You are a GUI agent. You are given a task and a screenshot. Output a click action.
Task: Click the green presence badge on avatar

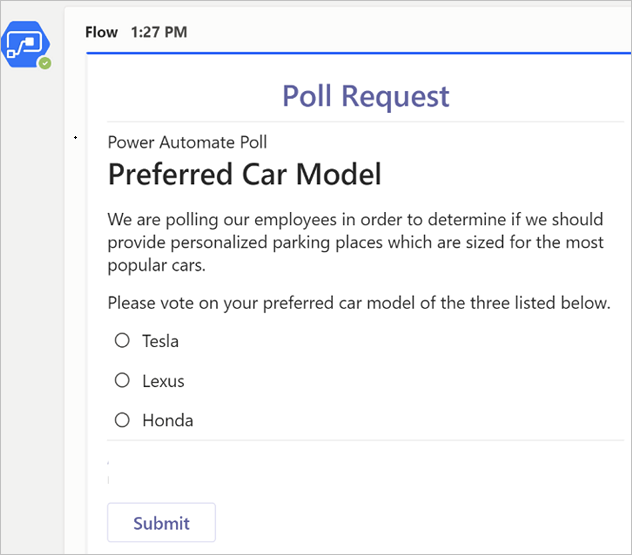click(x=44, y=63)
